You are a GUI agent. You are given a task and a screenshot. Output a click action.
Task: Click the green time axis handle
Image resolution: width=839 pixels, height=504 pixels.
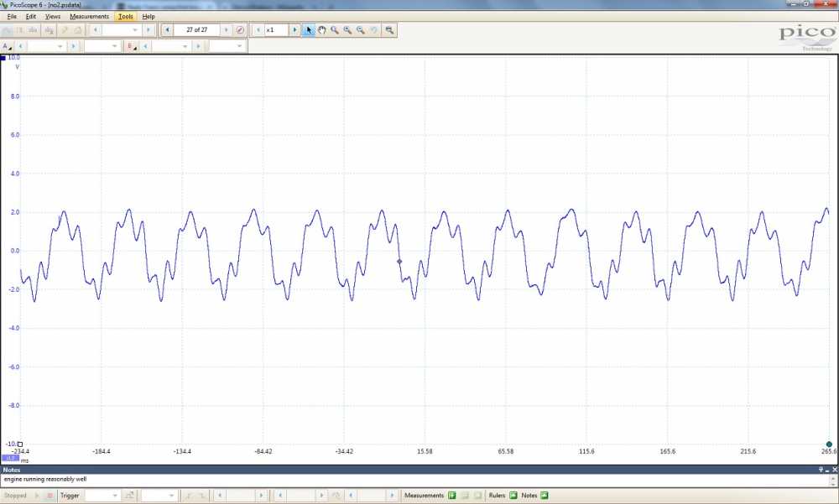pyautogui.click(x=829, y=444)
